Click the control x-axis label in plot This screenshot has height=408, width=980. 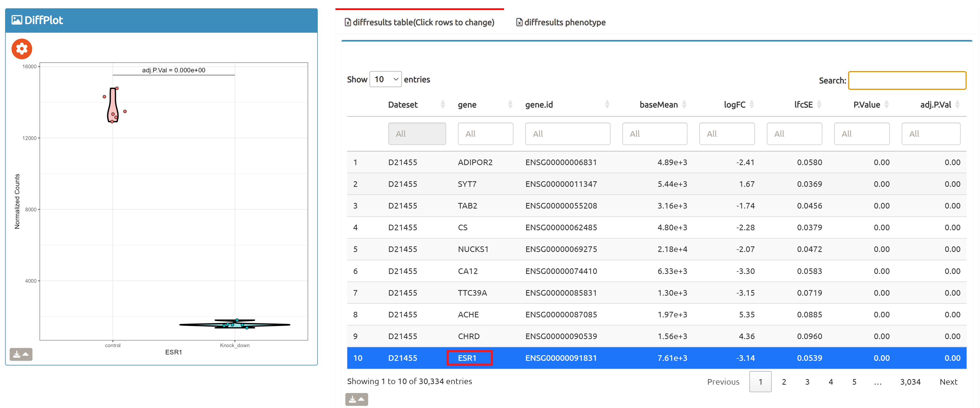tap(113, 345)
